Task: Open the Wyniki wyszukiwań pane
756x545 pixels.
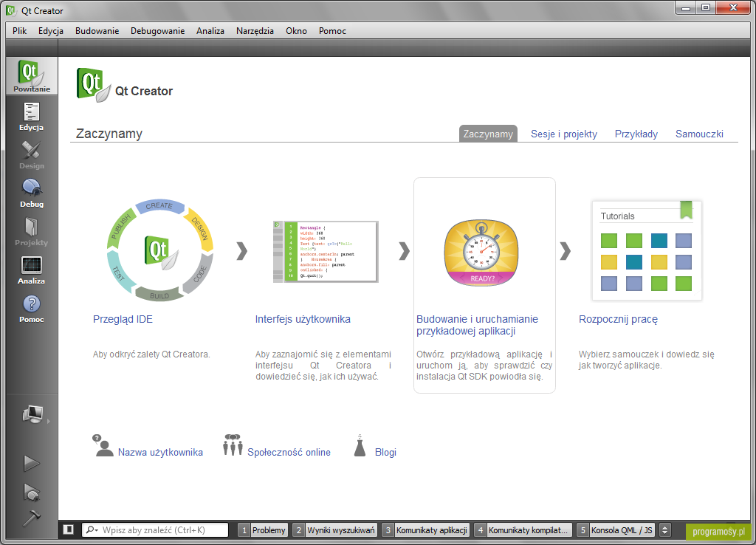Action: [x=336, y=530]
